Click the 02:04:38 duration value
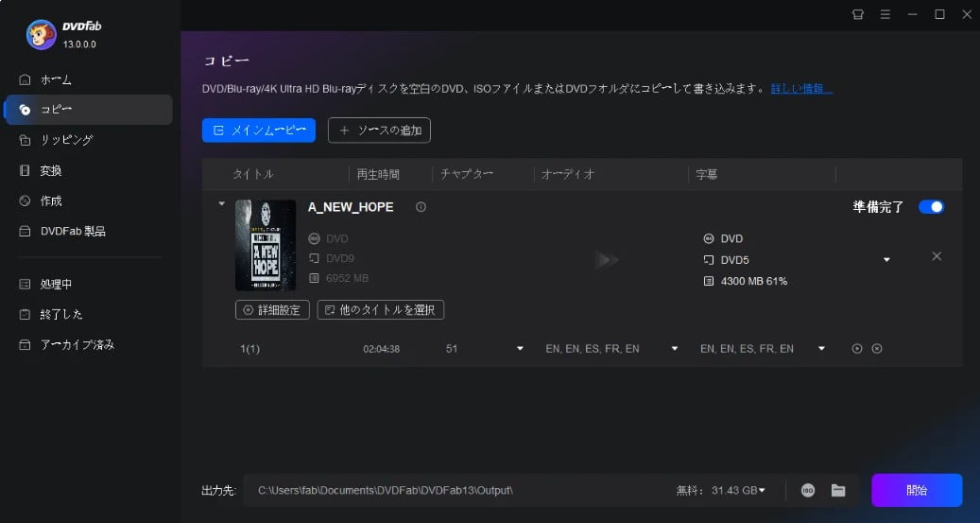 coord(381,349)
